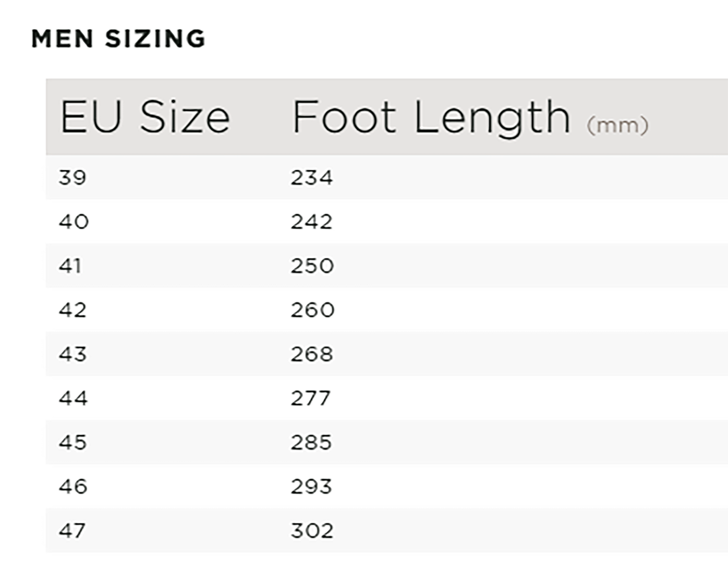The height and width of the screenshot is (569, 728).
Task: Choose the EU size 43 cell
Action: coord(72,354)
